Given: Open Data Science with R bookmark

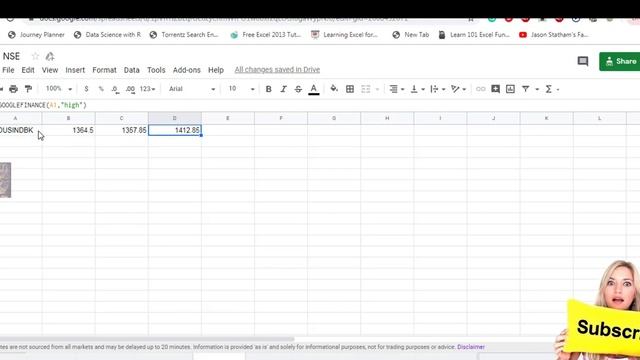Looking at the screenshot, I should 107,35.
